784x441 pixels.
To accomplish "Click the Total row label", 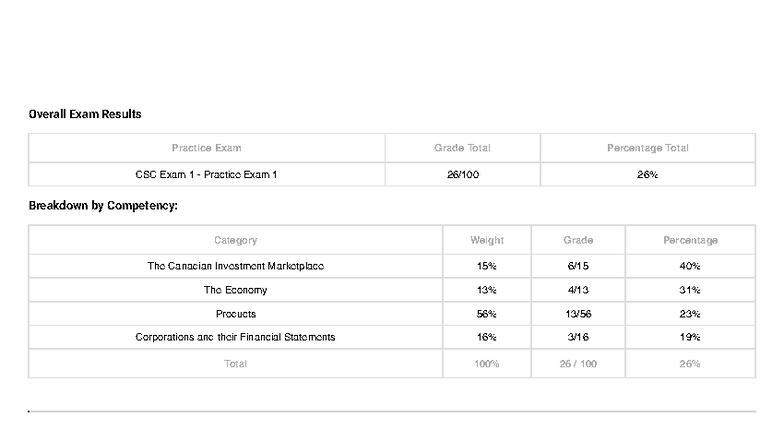I will tap(235, 364).
